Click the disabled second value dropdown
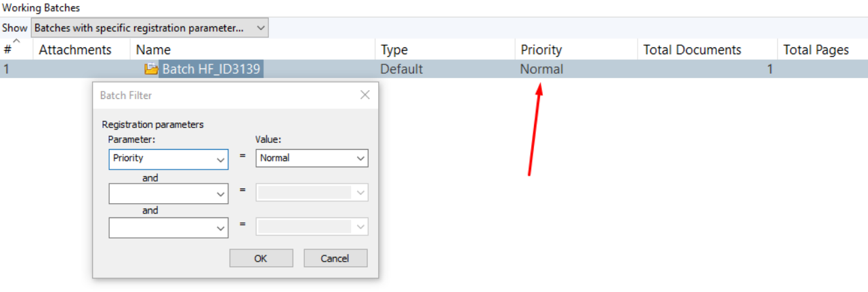Screen dimensions: 868x292 (312, 193)
